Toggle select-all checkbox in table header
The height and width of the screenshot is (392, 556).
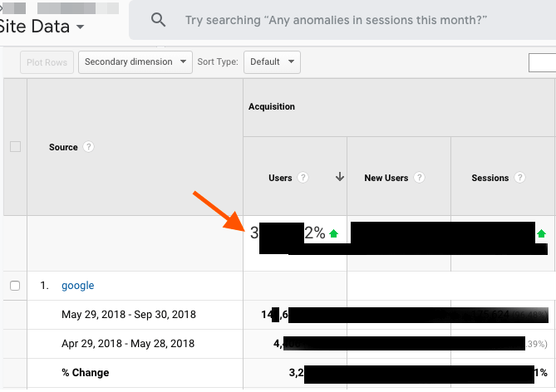tap(14, 147)
